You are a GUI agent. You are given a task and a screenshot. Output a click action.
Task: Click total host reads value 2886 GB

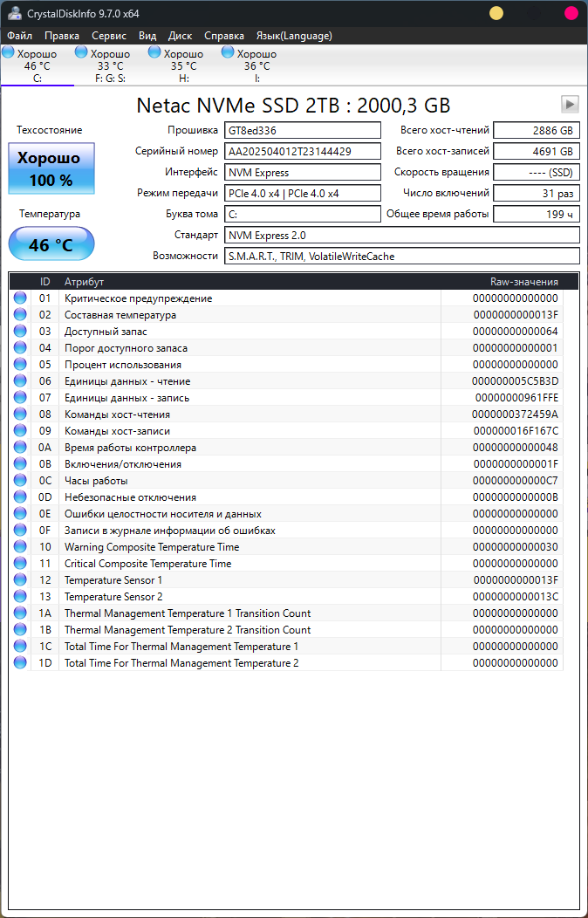pyautogui.click(x=537, y=130)
